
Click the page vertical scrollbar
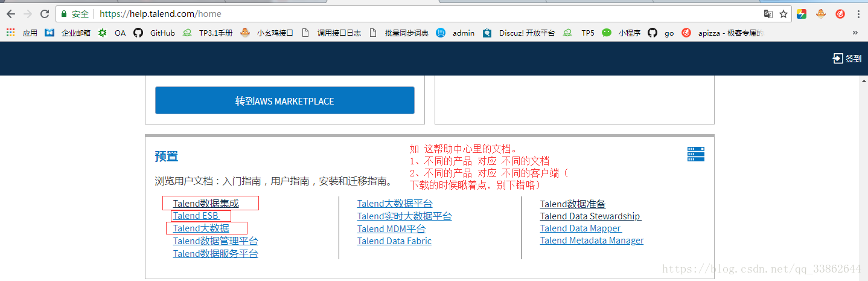(863, 178)
